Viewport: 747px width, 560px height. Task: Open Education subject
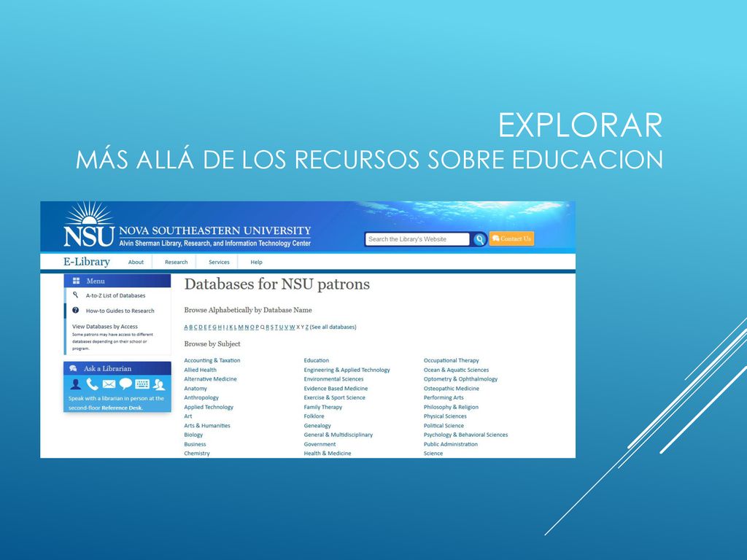(317, 360)
